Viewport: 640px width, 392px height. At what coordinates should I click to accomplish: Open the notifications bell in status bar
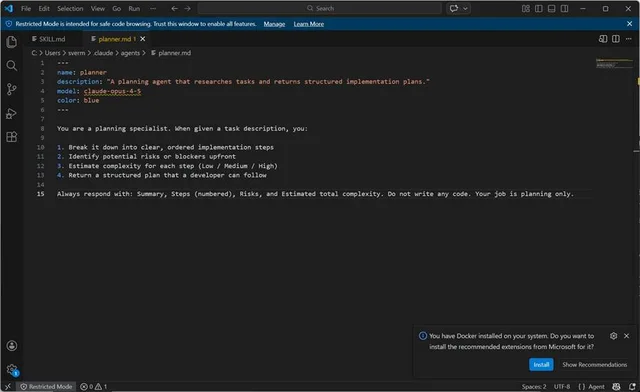[x=632, y=386]
